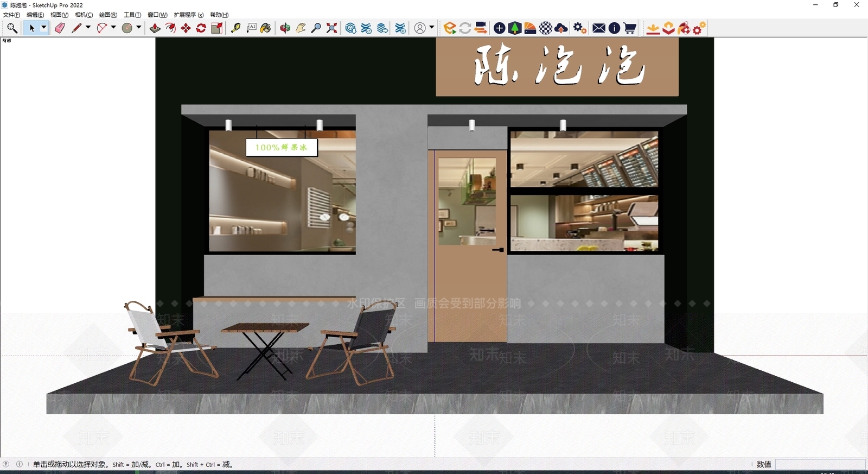Choose the Move tool with red arrows
The height and width of the screenshot is (474, 868).
click(186, 28)
